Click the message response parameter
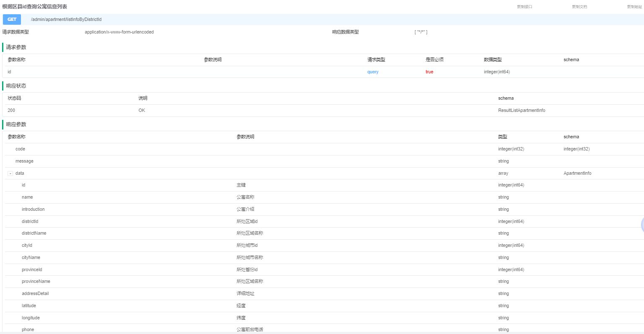Image resolution: width=644 pixels, height=334 pixels. click(x=24, y=161)
